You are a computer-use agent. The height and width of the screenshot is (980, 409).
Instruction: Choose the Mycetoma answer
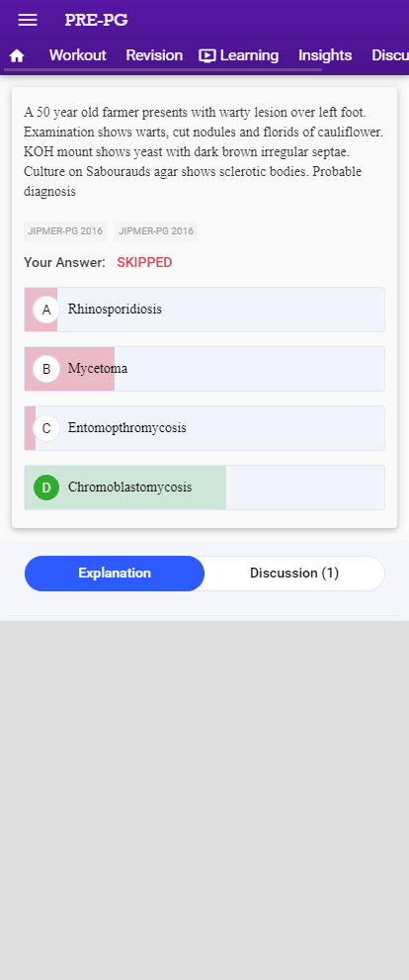(204, 369)
